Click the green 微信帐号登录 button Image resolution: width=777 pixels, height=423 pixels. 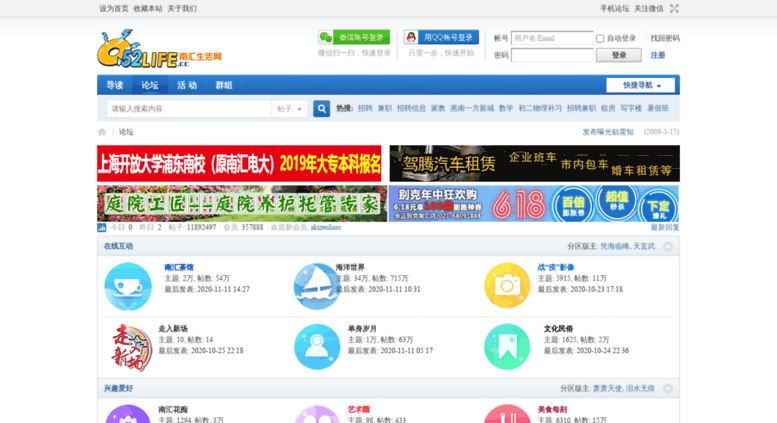354,37
